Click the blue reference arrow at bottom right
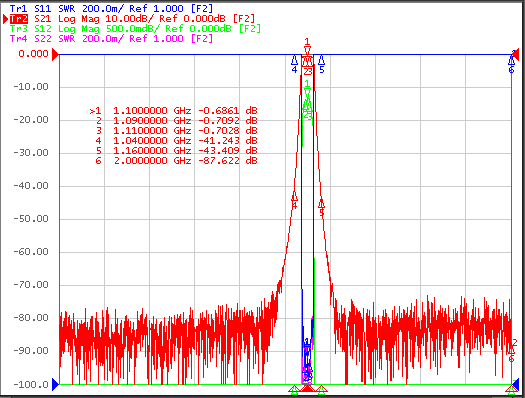The width and height of the screenshot is (525, 398). click(516, 385)
